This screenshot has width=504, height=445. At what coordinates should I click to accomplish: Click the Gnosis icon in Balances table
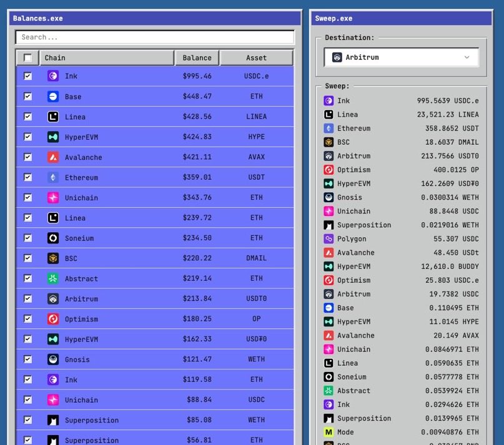pyautogui.click(x=53, y=359)
